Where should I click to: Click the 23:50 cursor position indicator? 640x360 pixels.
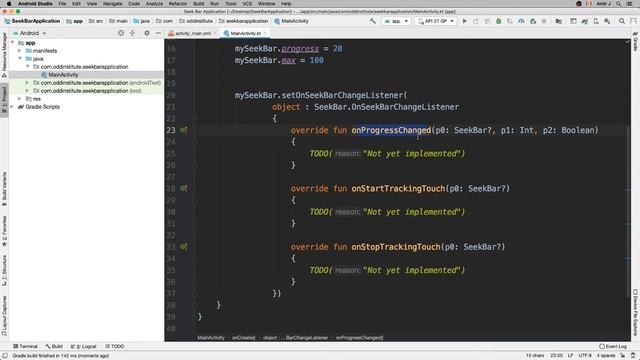[x=556, y=356]
